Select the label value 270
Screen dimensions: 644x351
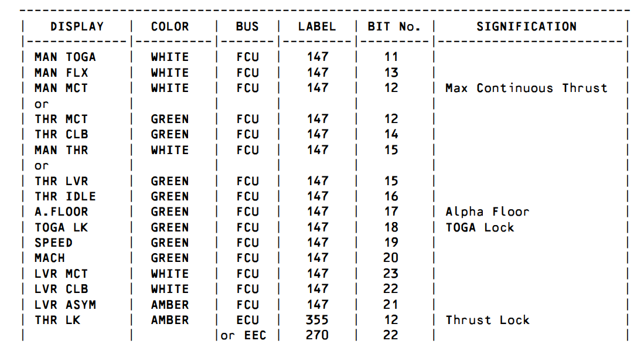[317, 335]
